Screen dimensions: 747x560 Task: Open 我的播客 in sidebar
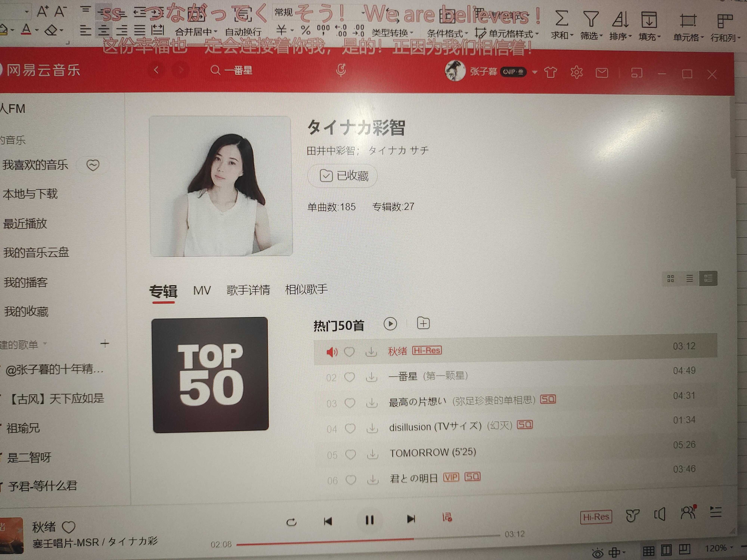(x=26, y=282)
